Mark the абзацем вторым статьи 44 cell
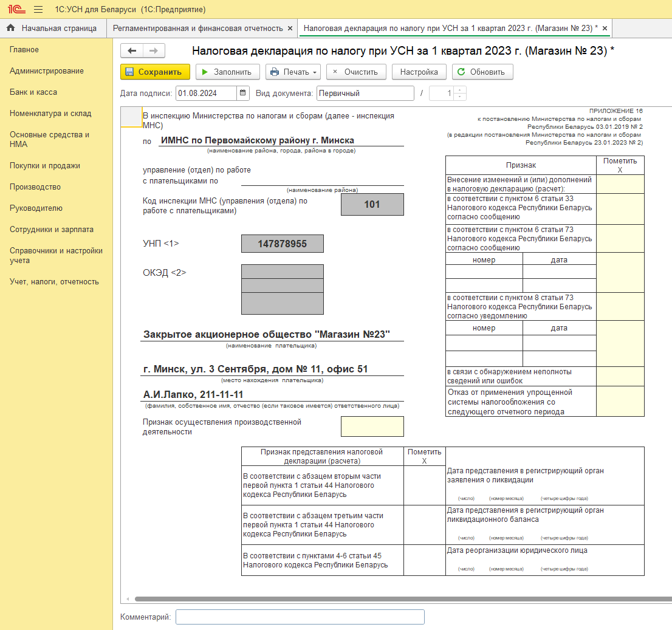 click(x=424, y=485)
